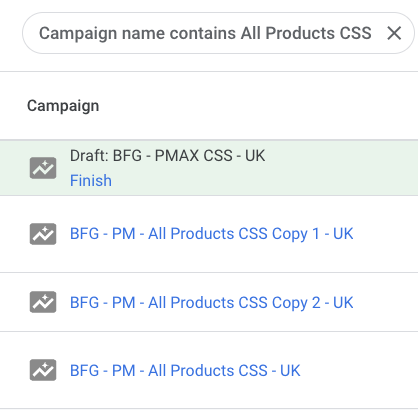This screenshot has width=418, height=410.
Task: Click the 'Copy 1' text in campaign link
Action: click(296, 234)
